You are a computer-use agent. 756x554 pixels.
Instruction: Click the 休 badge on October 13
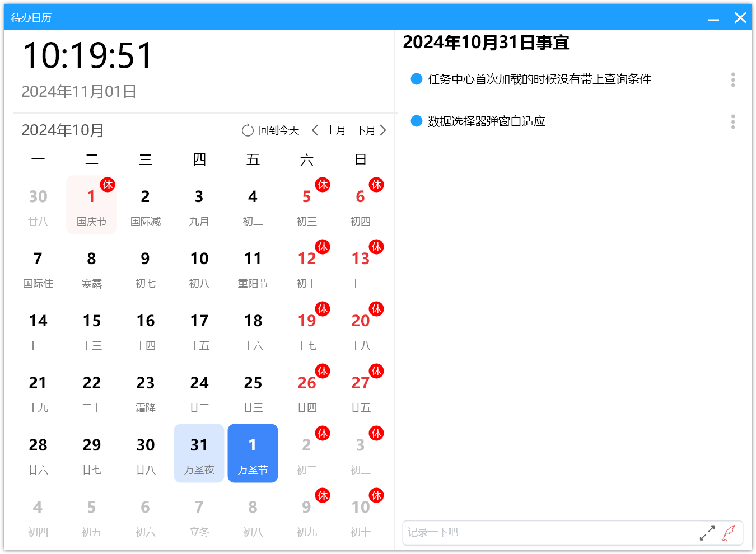pyautogui.click(x=376, y=247)
